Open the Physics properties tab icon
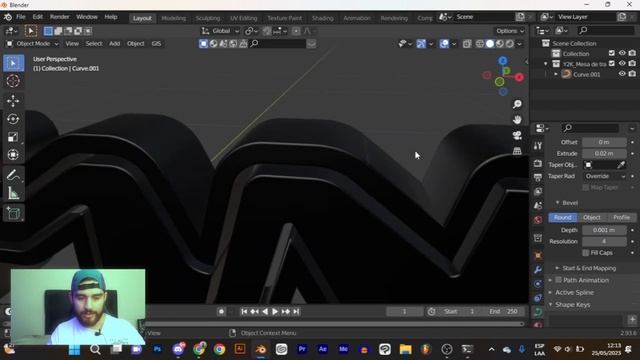 (538, 284)
